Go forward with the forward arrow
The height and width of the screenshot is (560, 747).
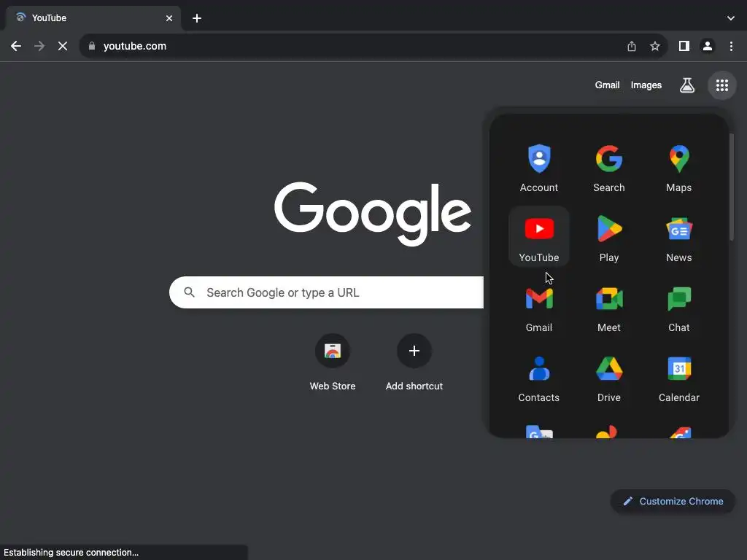pos(39,46)
